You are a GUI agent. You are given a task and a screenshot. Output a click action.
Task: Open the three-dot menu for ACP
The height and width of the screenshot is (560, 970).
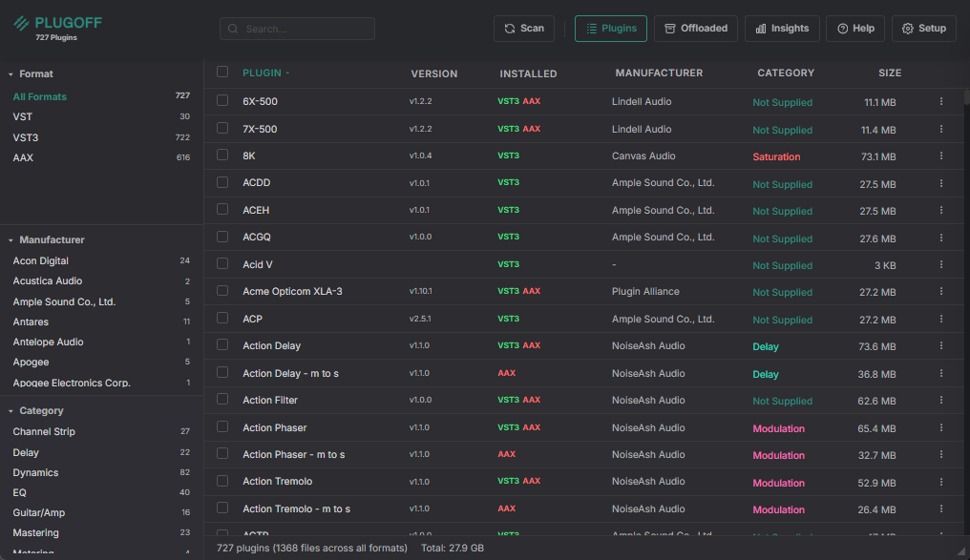click(940, 319)
